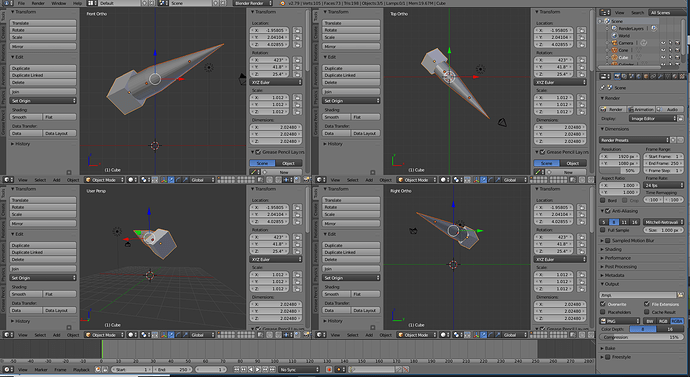This screenshot has height=377, width=690.
Task: Open the Object properties tab cube icon
Action: pos(646,77)
